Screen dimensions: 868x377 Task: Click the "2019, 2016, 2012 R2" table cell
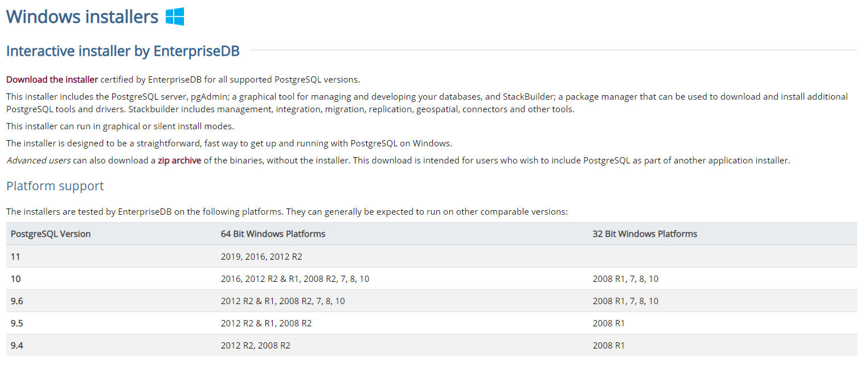click(261, 257)
